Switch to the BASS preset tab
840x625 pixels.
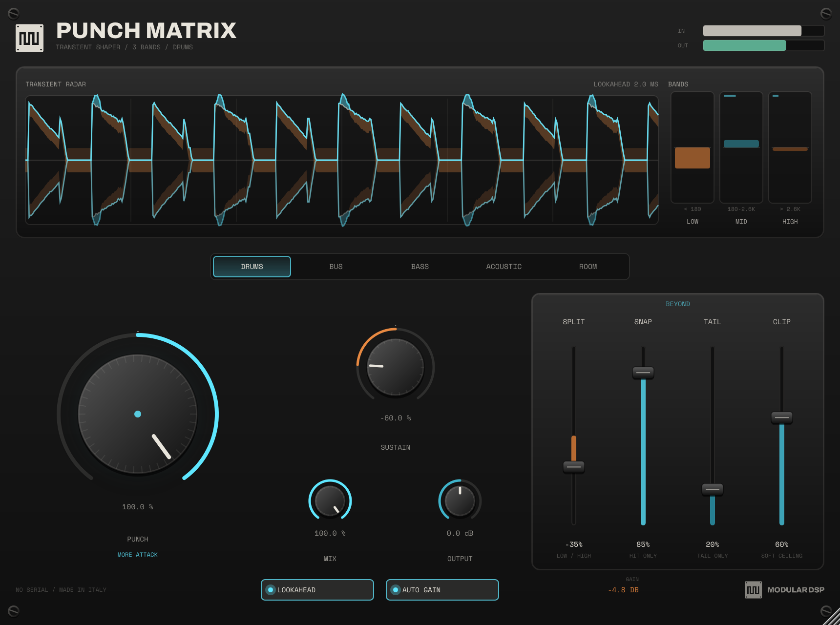(x=420, y=267)
